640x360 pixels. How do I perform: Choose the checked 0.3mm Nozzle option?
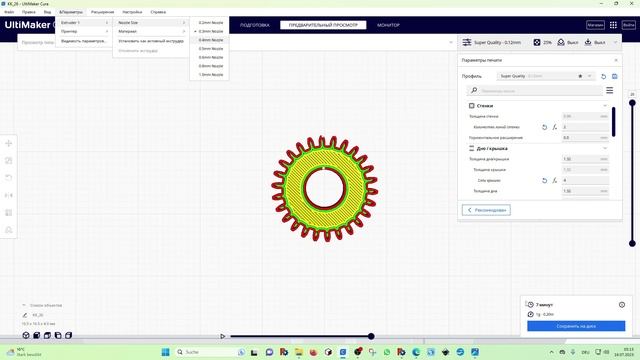tap(209, 31)
